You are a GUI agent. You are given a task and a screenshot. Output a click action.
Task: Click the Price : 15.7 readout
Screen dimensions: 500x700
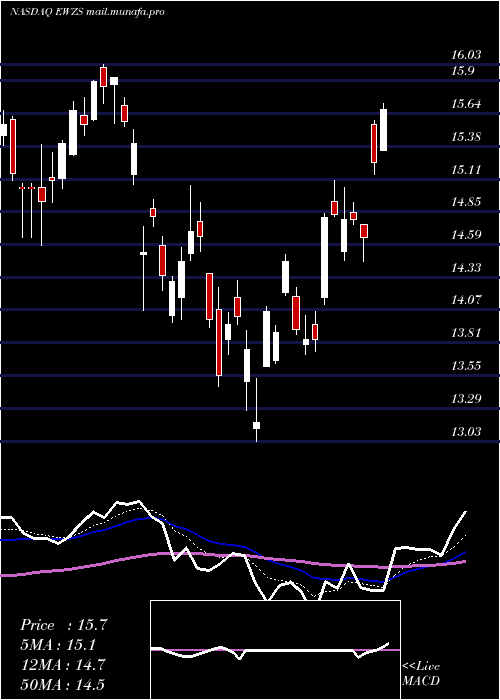(x=64, y=625)
